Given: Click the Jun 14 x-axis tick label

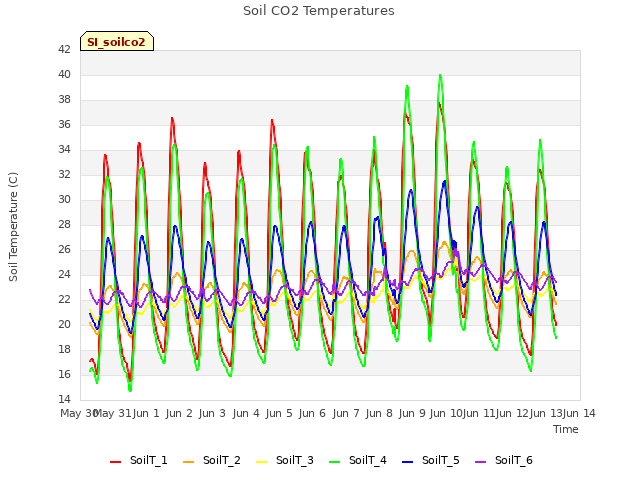Looking at the screenshot, I should tap(579, 413).
